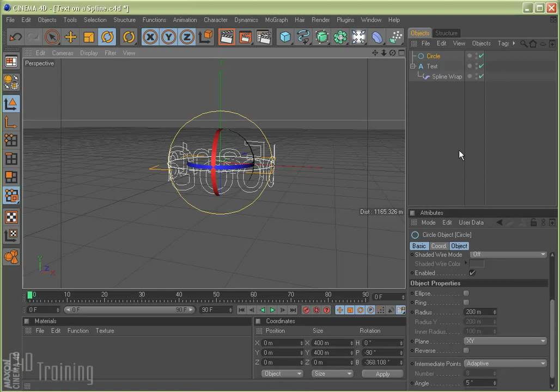Open the Size mode dropdown
The height and width of the screenshot is (392, 560).
click(x=332, y=373)
